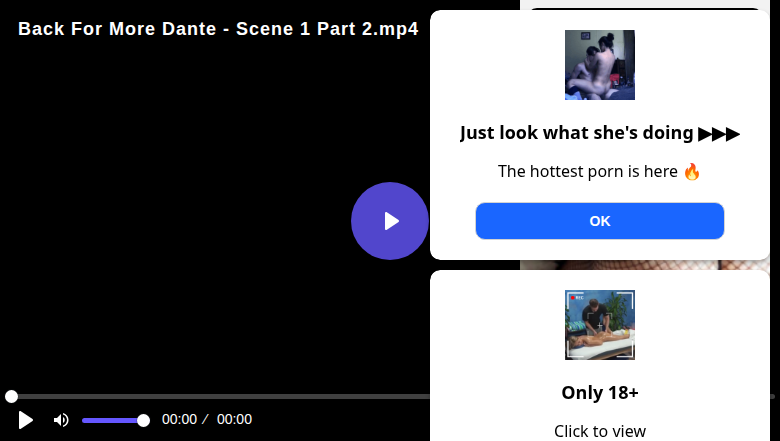The image size is (780, 441).
Task: Click the fire emoji in the notification
Action: (x=692, y=171)
